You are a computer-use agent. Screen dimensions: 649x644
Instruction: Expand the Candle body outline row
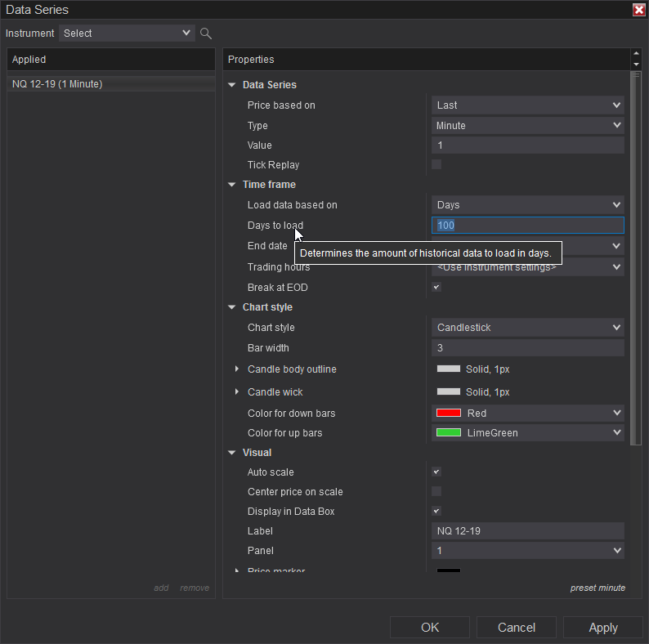(237, 369)
